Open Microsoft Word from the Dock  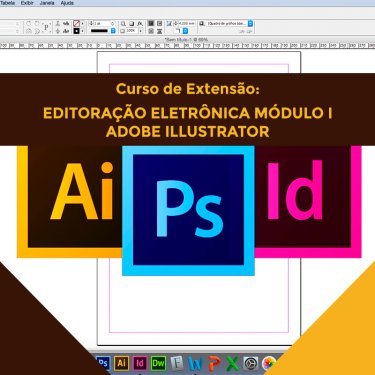(195, 363)
